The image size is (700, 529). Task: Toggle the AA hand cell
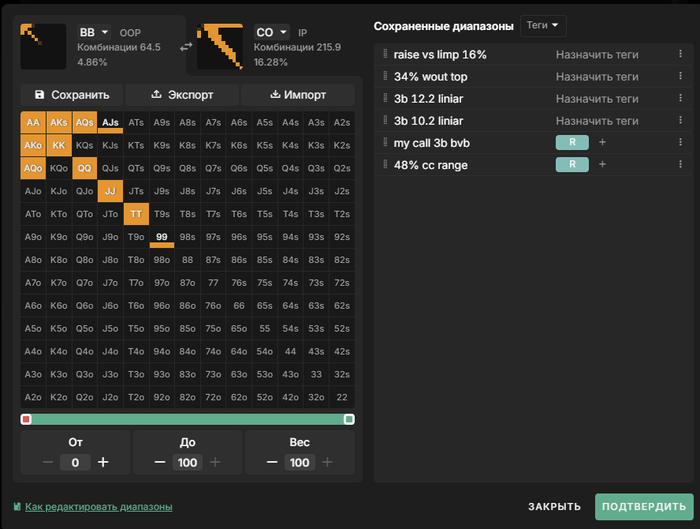pos(33,122)
